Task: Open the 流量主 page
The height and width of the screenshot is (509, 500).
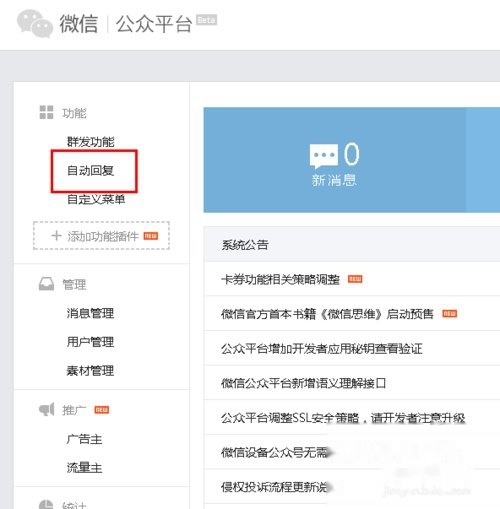Action: 84,468
